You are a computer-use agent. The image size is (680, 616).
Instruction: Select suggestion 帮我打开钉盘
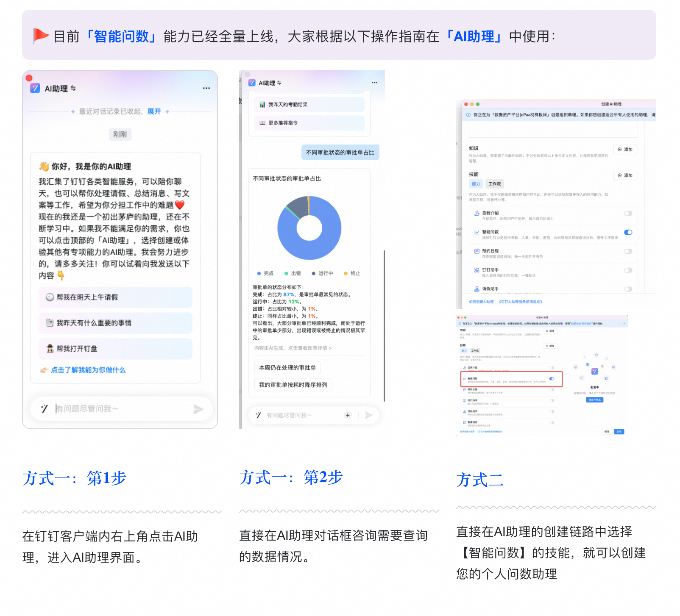point(115,349)
